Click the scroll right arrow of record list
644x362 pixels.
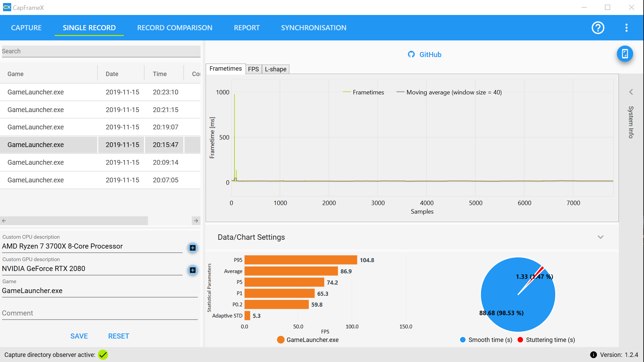coord(196,221)
